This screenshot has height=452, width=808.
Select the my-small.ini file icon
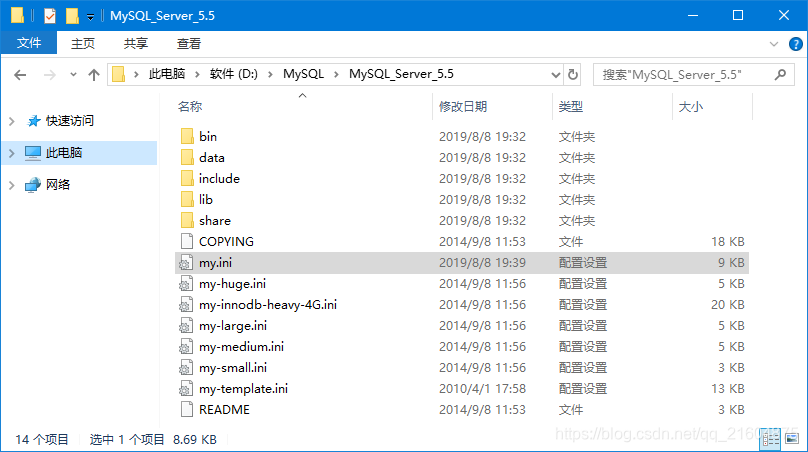click(187, 368)
